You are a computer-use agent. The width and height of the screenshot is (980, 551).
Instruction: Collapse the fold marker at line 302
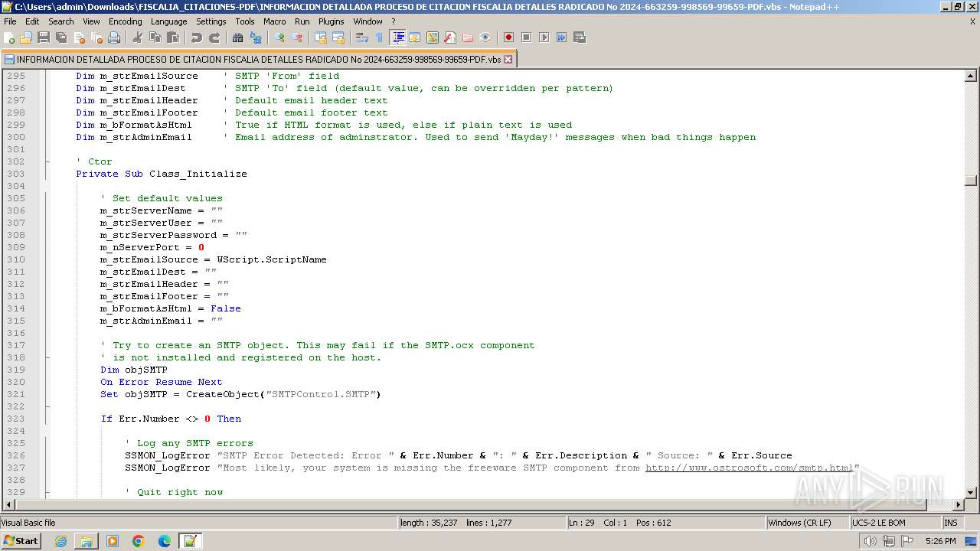click(x=47, y=161)
